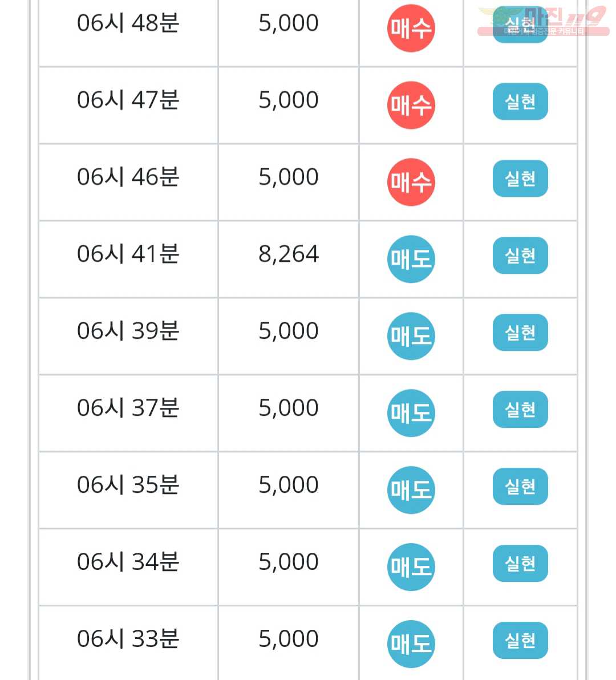Click the 실현 button for 06시 35분
The height and width of the screenshot is (680, 616).
(x=520, y=486)
